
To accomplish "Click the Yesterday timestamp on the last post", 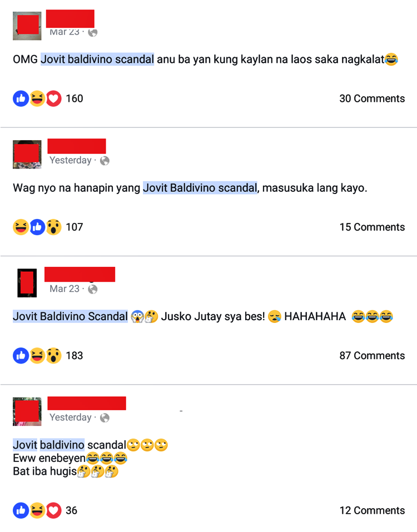I will 71,417.
